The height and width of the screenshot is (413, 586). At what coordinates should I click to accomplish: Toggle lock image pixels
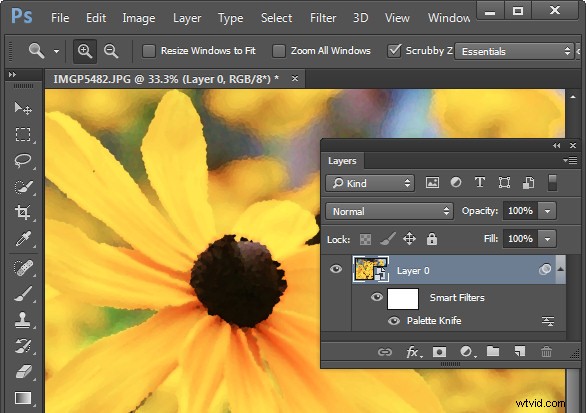point(388,239)
